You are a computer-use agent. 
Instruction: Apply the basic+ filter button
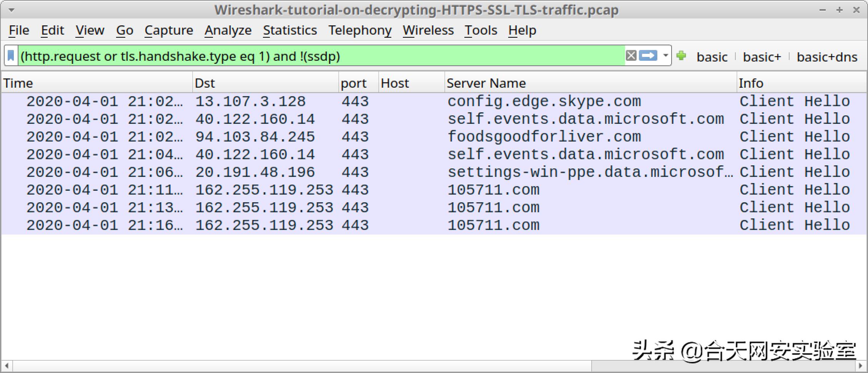click(x=762, y=57)
